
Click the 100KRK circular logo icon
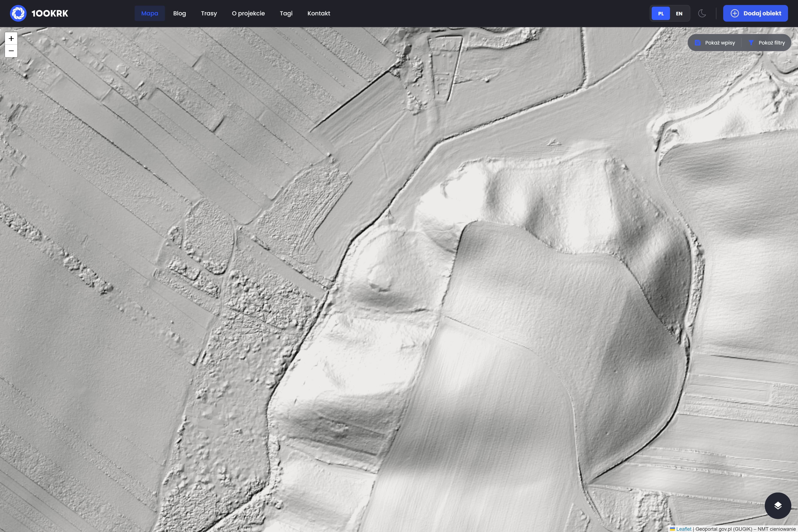pos(18,13)
